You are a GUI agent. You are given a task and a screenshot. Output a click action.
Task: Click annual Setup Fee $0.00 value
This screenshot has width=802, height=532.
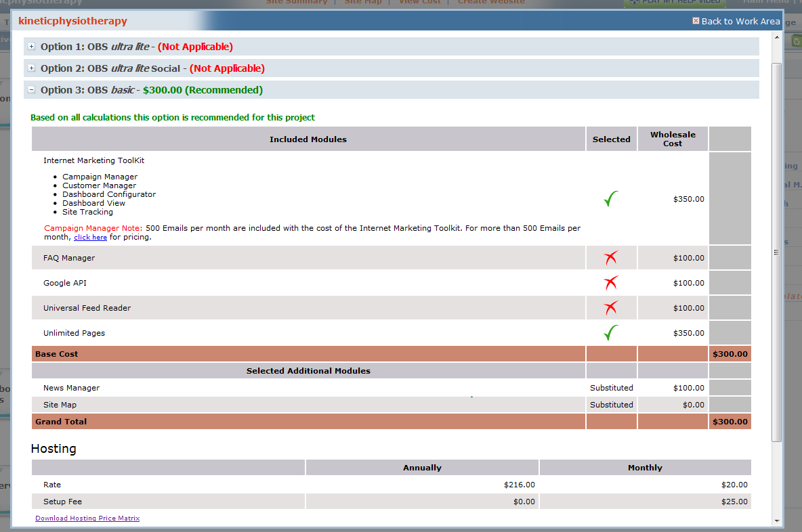[x=524, y=502]
